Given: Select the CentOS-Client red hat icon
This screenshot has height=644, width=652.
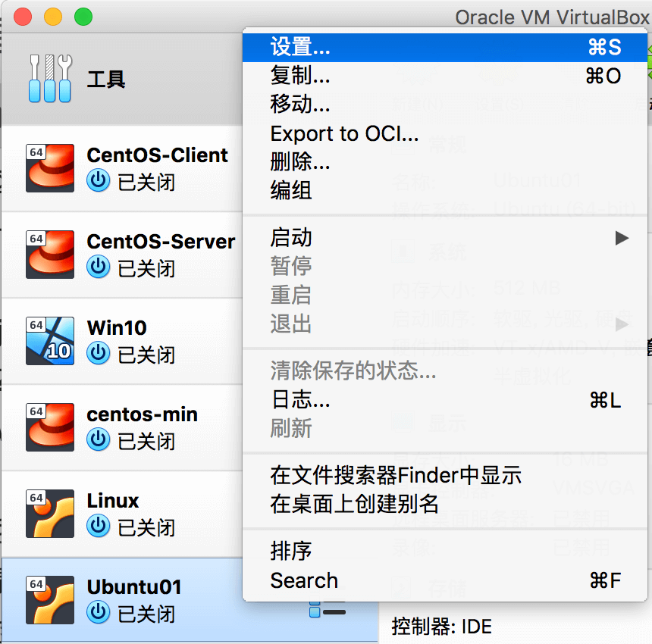Looking at the screenshot, I should (x=50, y=168).
